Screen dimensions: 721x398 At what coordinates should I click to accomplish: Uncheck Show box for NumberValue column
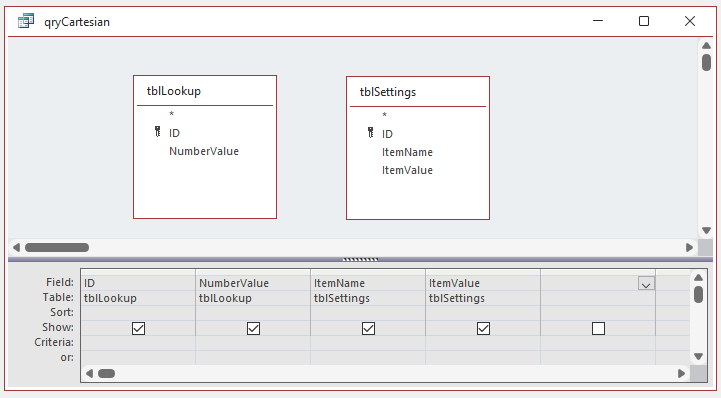pos(253,328)
